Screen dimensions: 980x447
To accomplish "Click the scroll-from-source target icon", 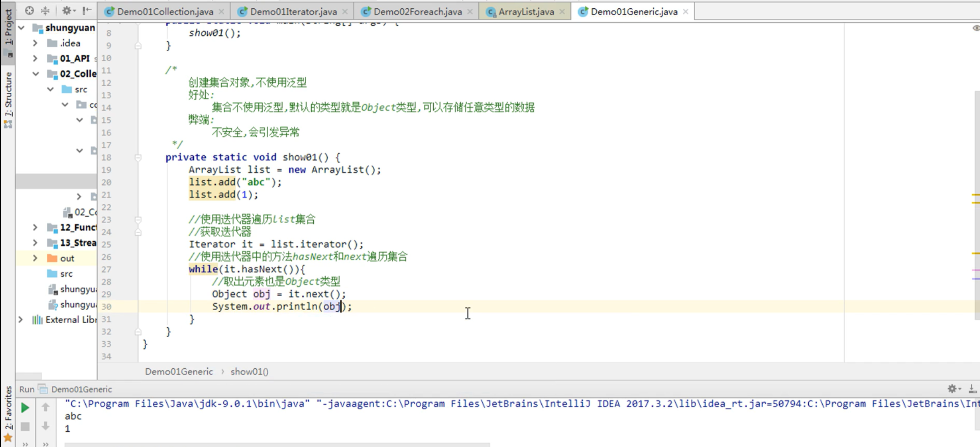I will (x=29, y=11).
